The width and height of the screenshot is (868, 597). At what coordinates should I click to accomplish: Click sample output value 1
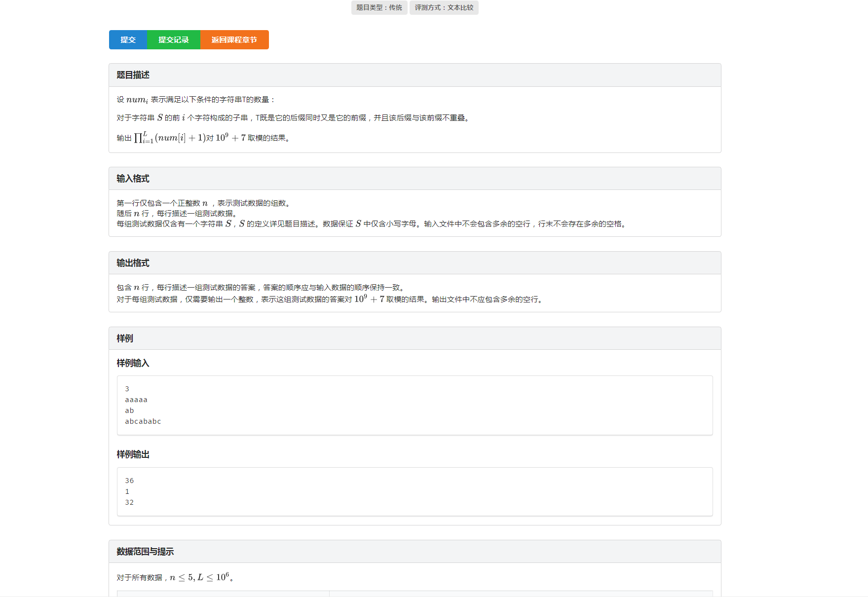(x=127, y=491)
